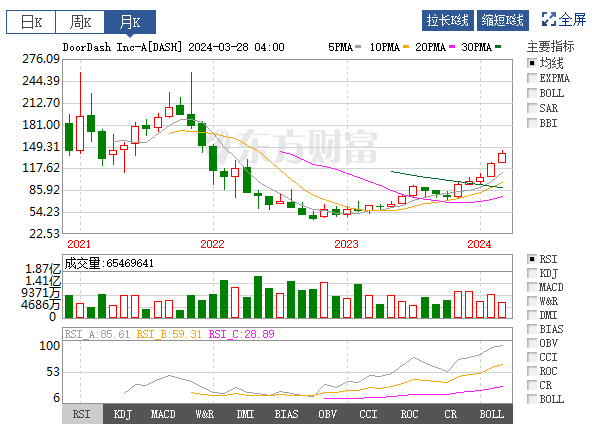Image resolution: width=592 pixels, height=430 pixels.
Task: Click the 10PMA orange legend swatch
Action: click(406, 47)
